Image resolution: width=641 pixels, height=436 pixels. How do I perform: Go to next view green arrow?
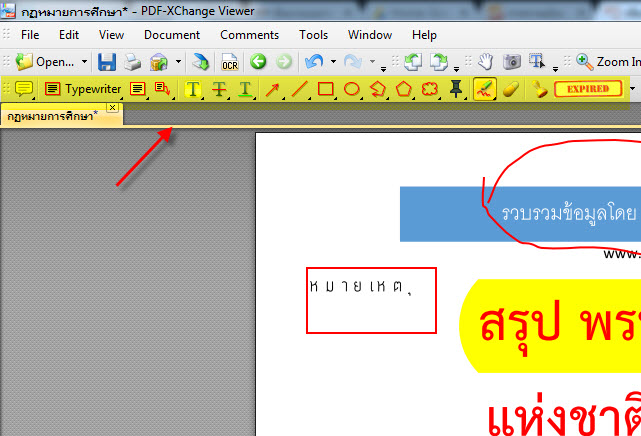tap(284, 62)
